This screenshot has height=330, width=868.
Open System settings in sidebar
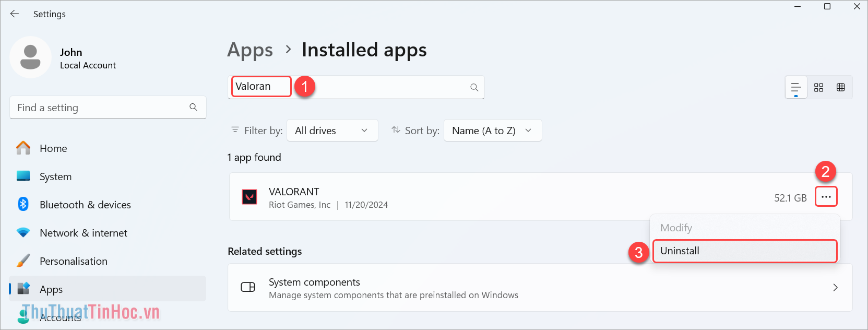[x=108, y=176]
